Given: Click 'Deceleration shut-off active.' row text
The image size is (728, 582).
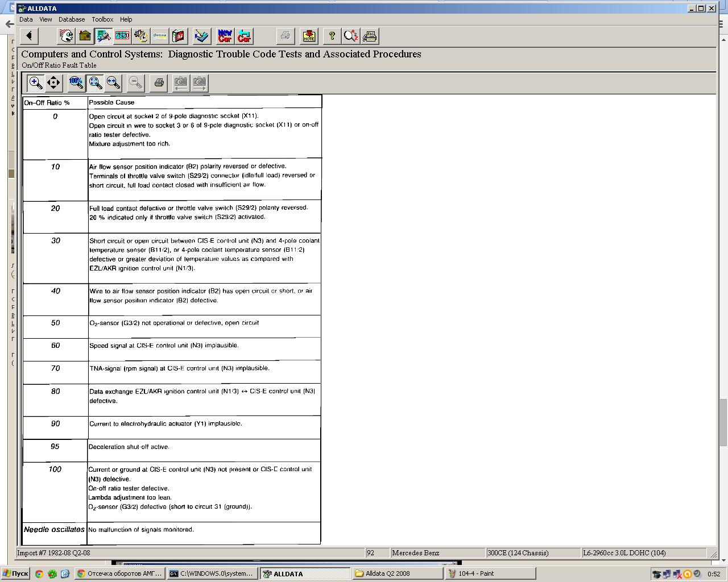Looking at the screenshot, I should click(x=129, y=447).
